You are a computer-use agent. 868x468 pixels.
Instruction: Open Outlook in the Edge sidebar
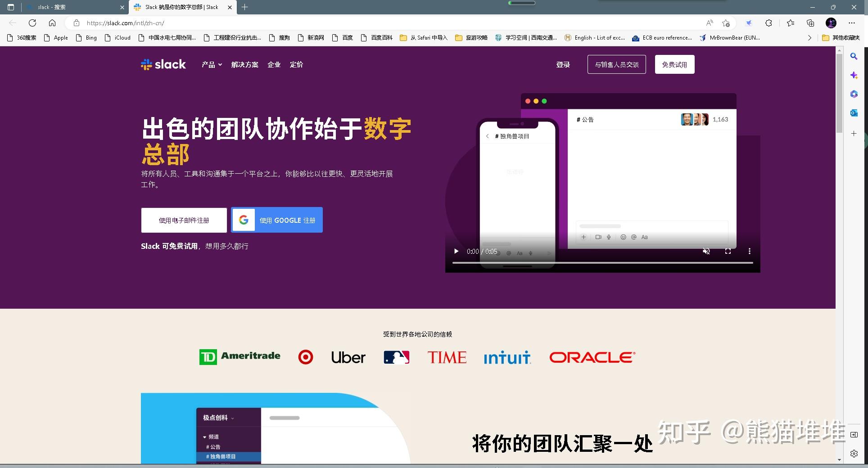pos(854,113)
